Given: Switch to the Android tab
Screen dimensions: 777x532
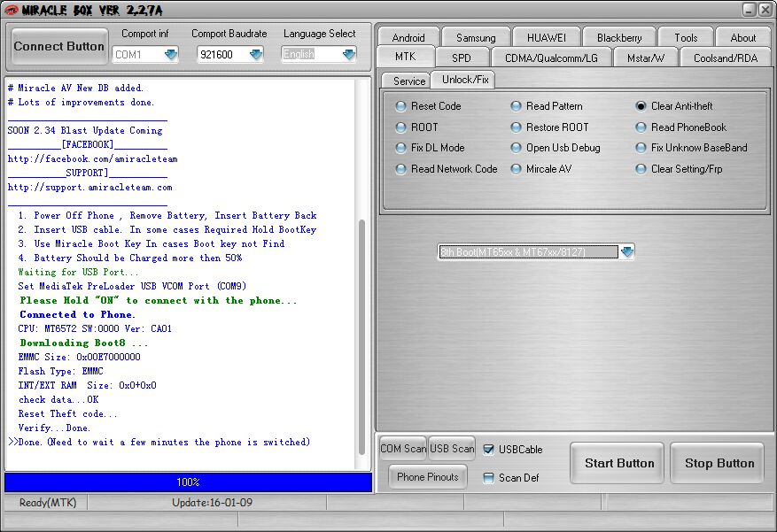Looking at the screenshot, I should click(x=408, y=37).
